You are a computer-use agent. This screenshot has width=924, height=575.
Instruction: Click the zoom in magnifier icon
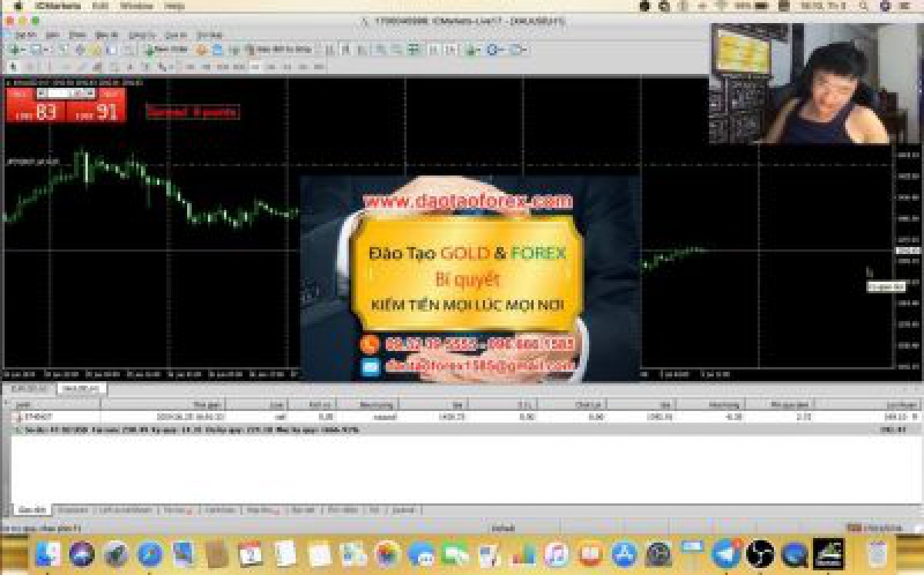[x=381, y=49]
